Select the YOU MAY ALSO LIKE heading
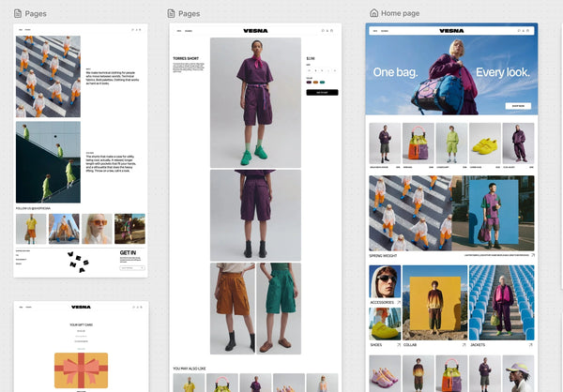Viewport: 563px width, 392px height. point(190,369)
